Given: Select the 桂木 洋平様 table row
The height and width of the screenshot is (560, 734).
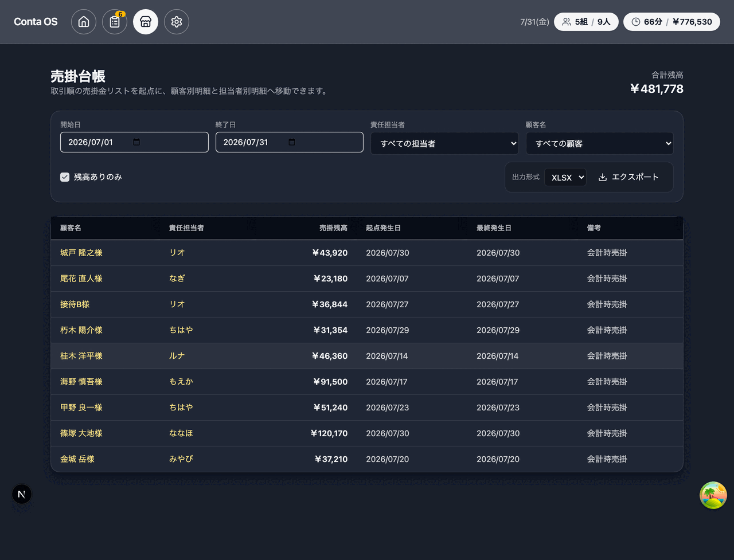Looking at the screenshot, I should tap(367, 356).
